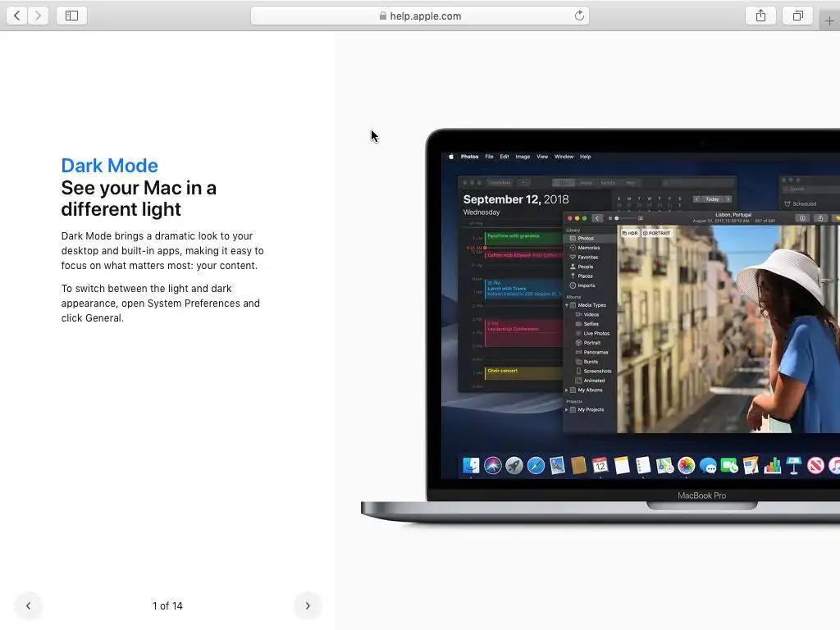840x630 pixels.
Task: Open a new tab with plus button
Action: click(829, 21)
